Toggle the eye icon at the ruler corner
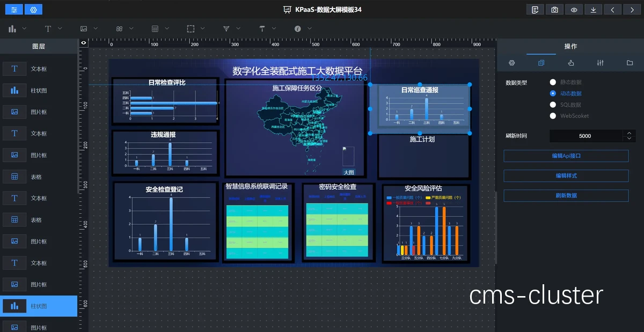This screenshot has height=332, width=644. point(84,43)
